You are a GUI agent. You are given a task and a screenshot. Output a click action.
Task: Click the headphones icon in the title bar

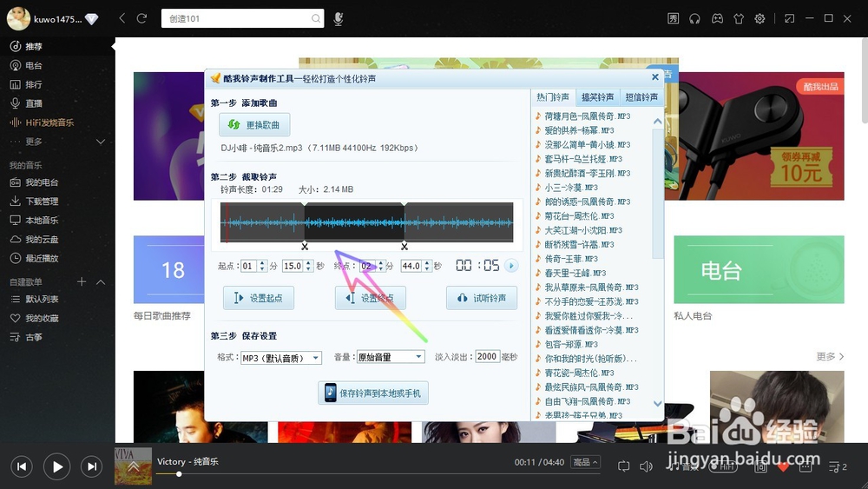pos(694,18)
